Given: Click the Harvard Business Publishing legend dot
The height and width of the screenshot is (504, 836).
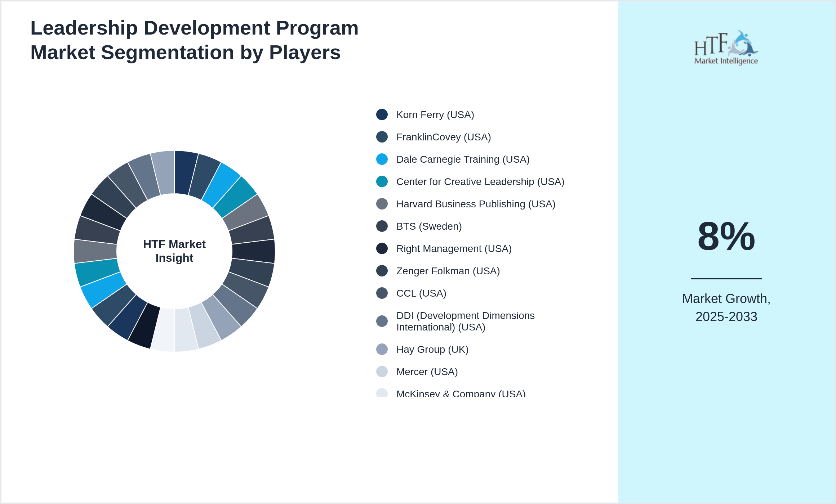Looking at the screenshot, I should pyautogui.click(x=382, y=204).
